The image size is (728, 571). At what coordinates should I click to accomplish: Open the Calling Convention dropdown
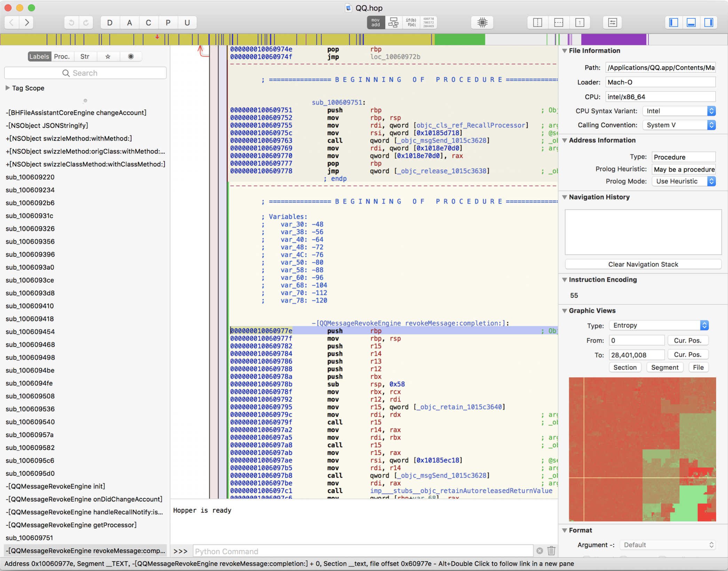(x=679, y=125)
